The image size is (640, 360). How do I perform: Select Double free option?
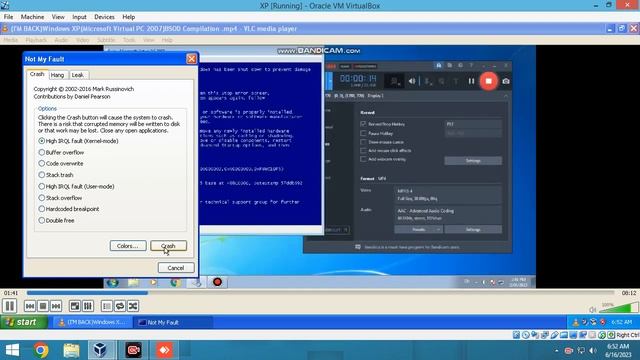[56, 220]
